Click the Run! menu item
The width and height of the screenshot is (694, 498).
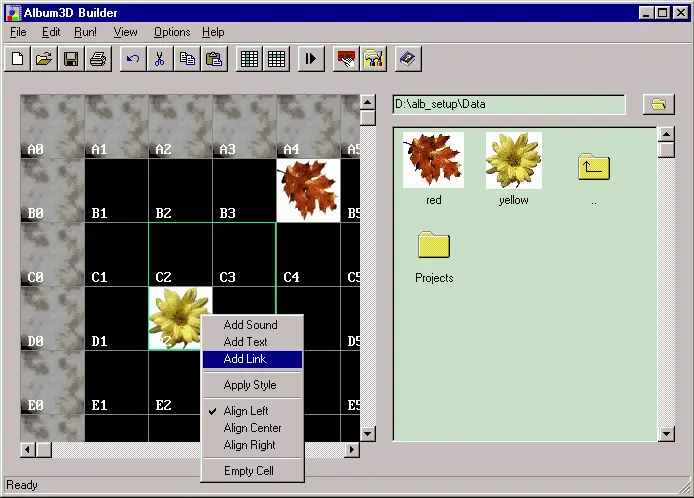coord(85,32)
